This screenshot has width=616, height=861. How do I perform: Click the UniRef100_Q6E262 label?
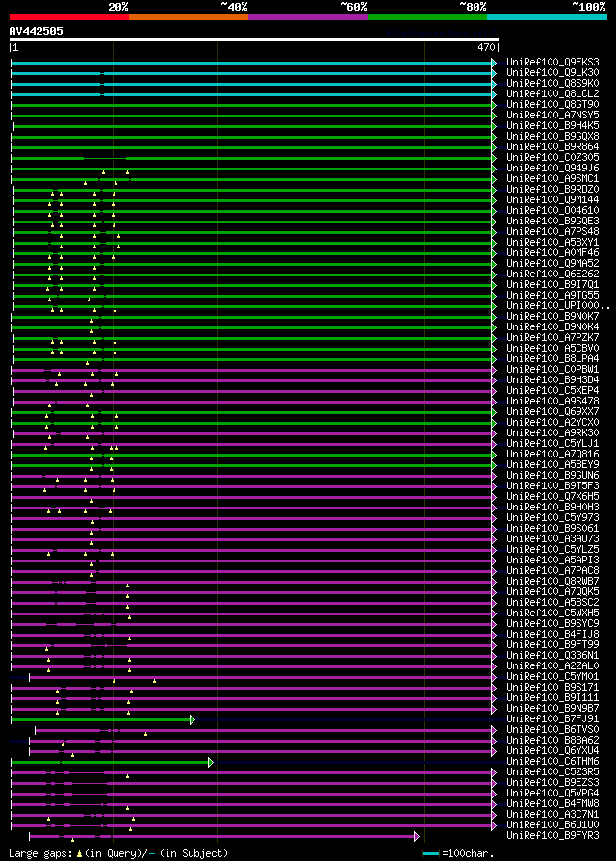click(x=552, y=274)
